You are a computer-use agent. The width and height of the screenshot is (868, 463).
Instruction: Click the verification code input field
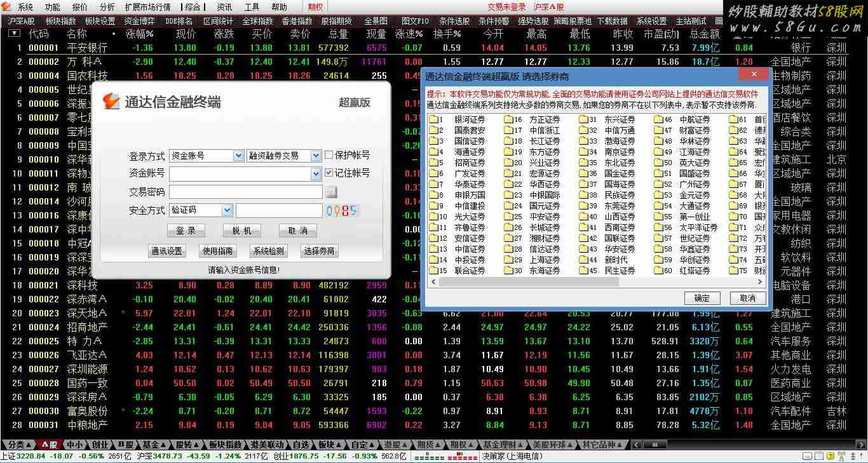pos(279,210)
